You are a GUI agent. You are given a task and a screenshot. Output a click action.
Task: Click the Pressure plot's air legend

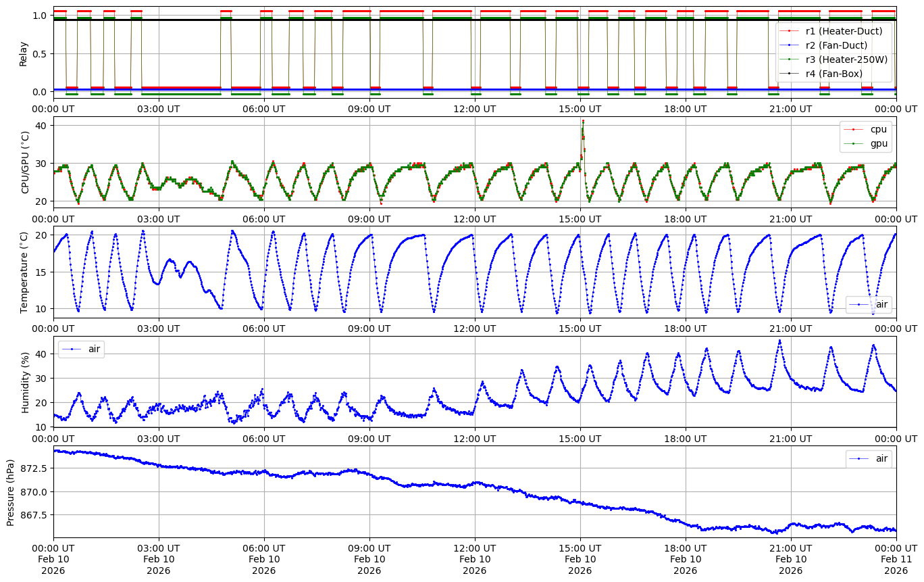pos(869,458)
